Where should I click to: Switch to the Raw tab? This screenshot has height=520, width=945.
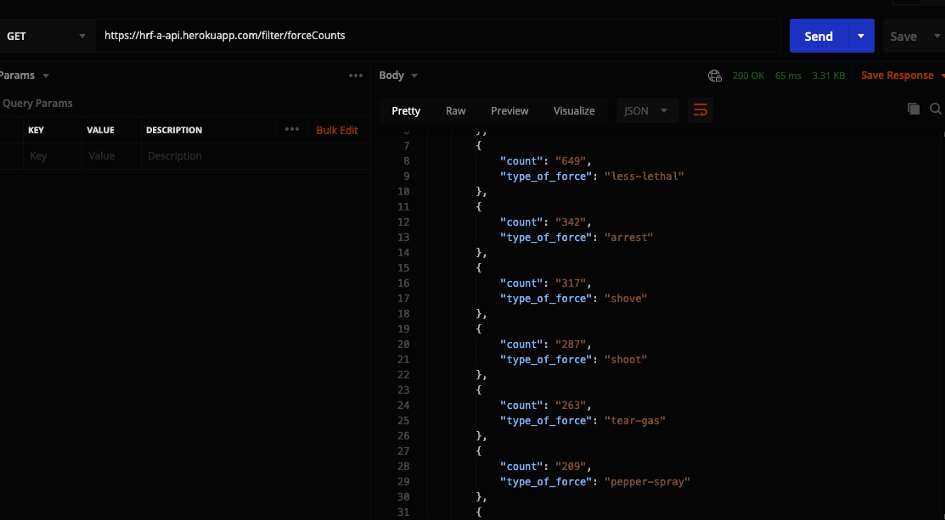tap(456, 111)
